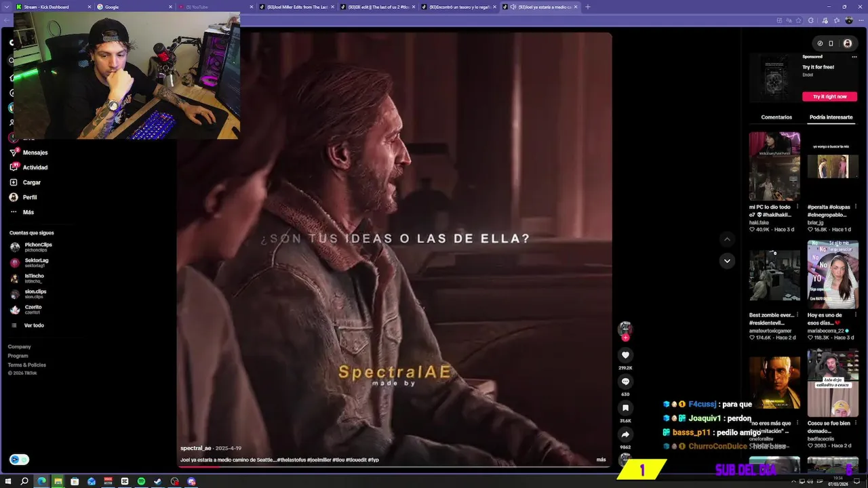Open the Best zombie ever suggested video

pyautogui.click(x=774, y=274)
